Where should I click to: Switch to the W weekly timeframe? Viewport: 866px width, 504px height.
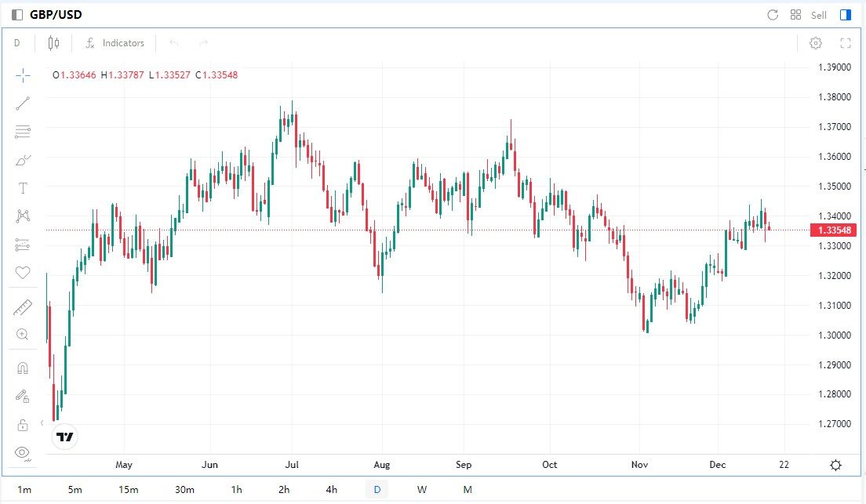(422, 490)
